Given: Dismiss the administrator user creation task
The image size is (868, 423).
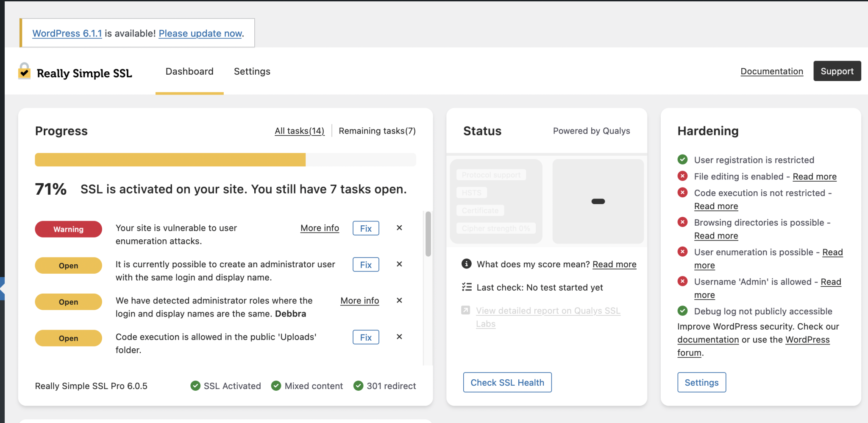Looking at the screenshot, I should tap(399, 264).
